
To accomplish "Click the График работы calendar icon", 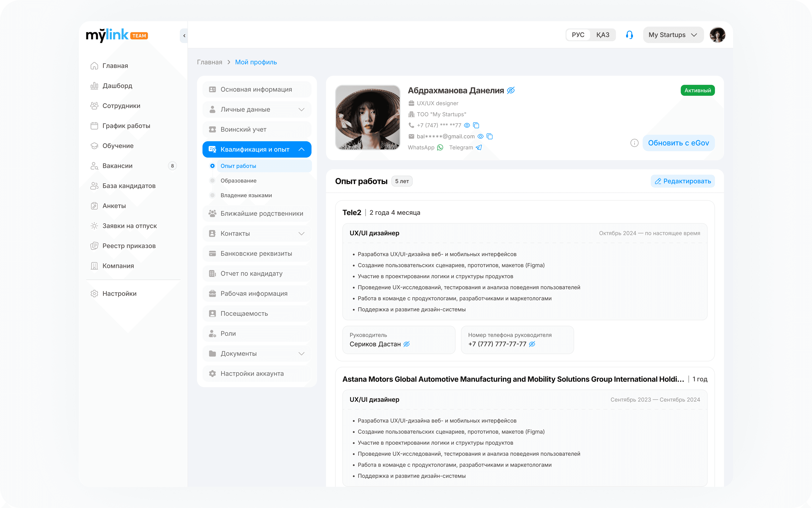I will tap(94, 126).
